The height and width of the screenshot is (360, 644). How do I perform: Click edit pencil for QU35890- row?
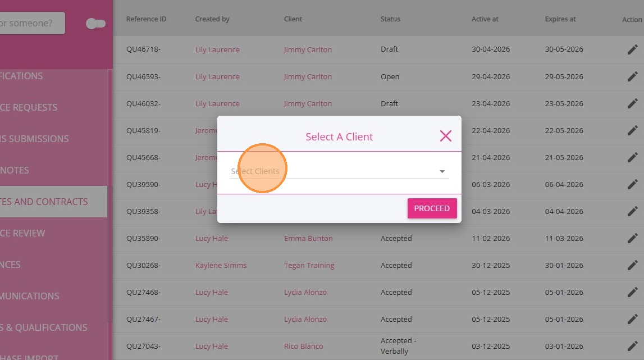[633, 238]
